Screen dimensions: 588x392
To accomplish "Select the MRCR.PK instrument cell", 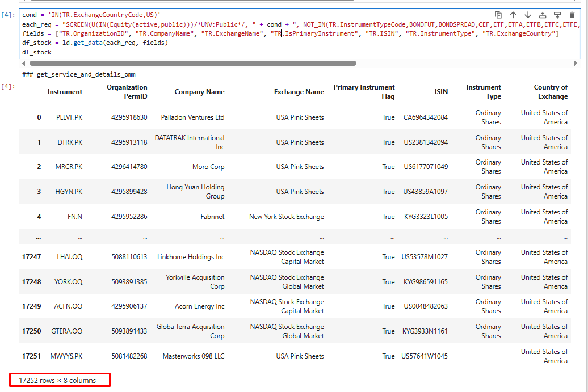I will click(69, 167).
